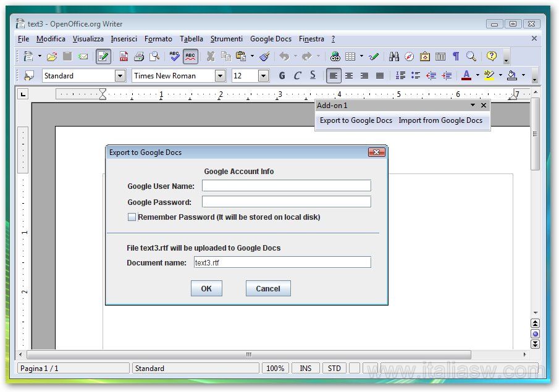The image size is (559, 392).
Task: Open the Background Color dropdown arrow
Action: [x=523, y=75]
